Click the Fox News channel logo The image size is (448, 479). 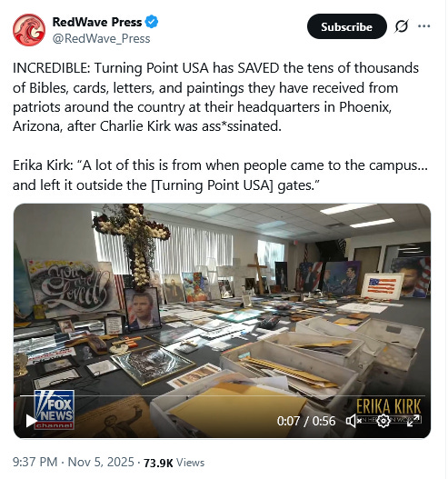(54, 409)
